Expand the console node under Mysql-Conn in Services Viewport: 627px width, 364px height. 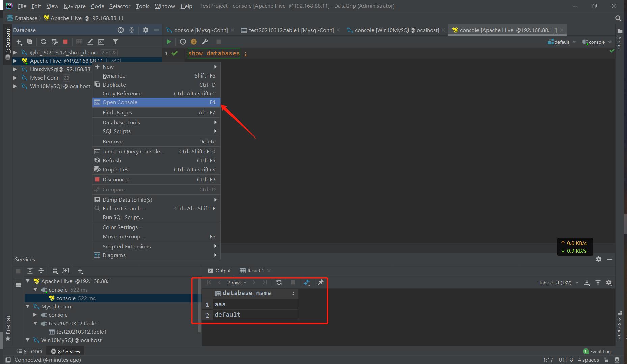click(35, 315)
